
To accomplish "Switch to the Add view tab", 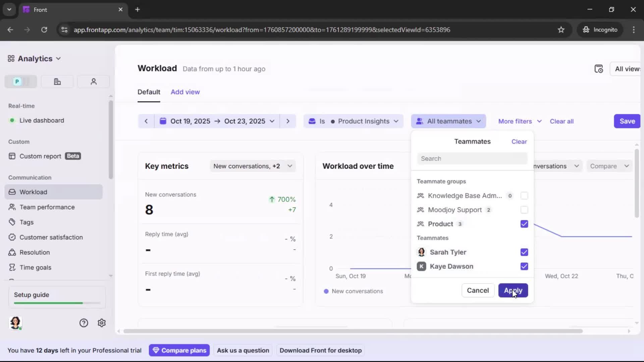I will (x=185, y=92).
